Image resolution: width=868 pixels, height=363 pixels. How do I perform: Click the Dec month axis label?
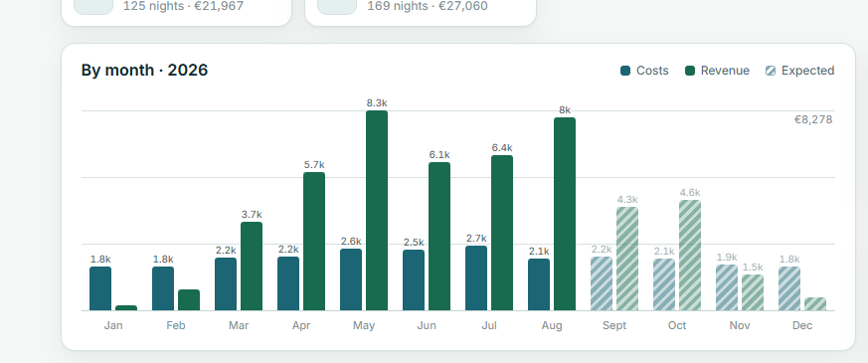[802, 326]
